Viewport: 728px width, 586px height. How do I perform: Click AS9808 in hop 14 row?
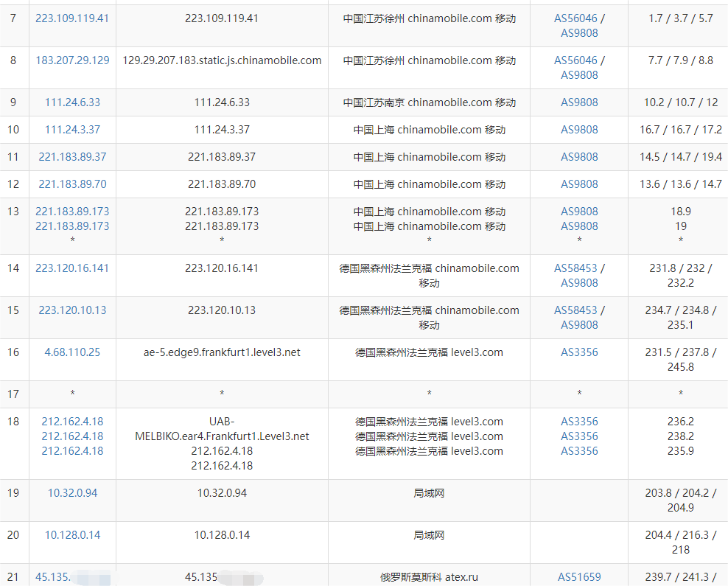[579, 283]
